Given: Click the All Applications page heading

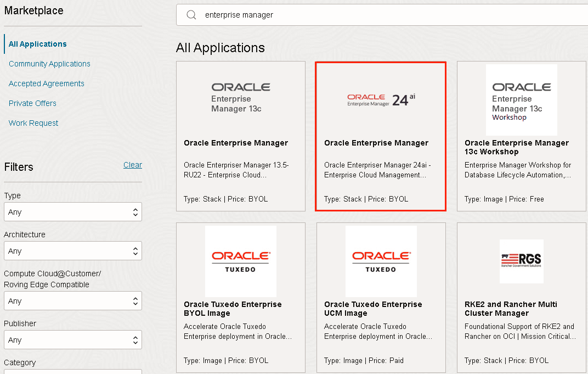Looking at the screenshot, I should coord(220,48).
